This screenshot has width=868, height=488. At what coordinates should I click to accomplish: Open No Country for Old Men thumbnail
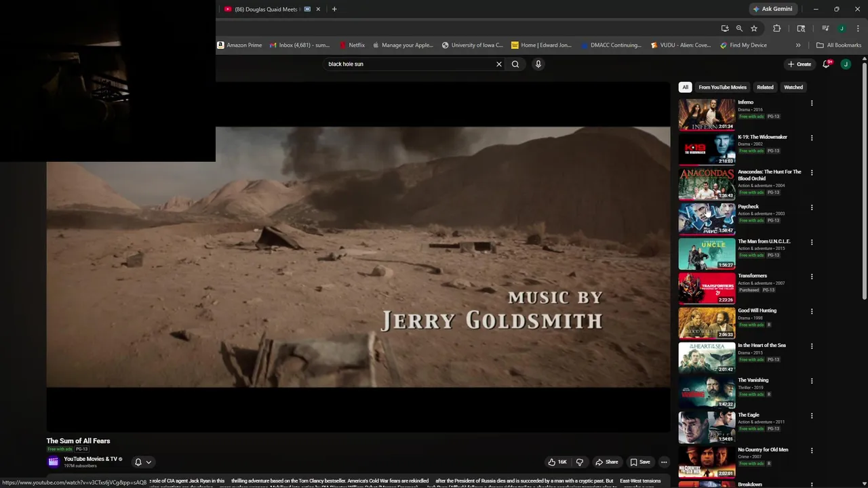[707, 462]
